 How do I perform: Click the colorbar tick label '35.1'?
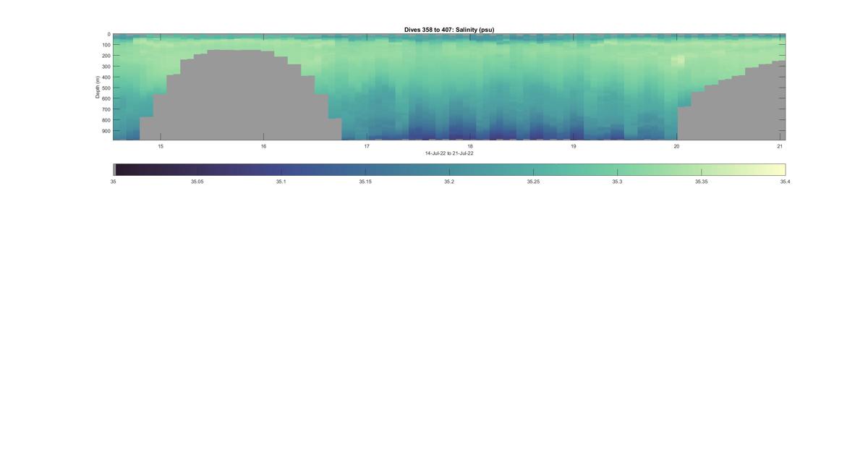tap(281, 182)
